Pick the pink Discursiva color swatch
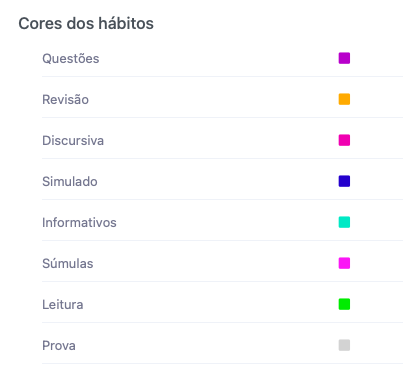The width and height of the screenshot is (403, 387). (344, 140)
